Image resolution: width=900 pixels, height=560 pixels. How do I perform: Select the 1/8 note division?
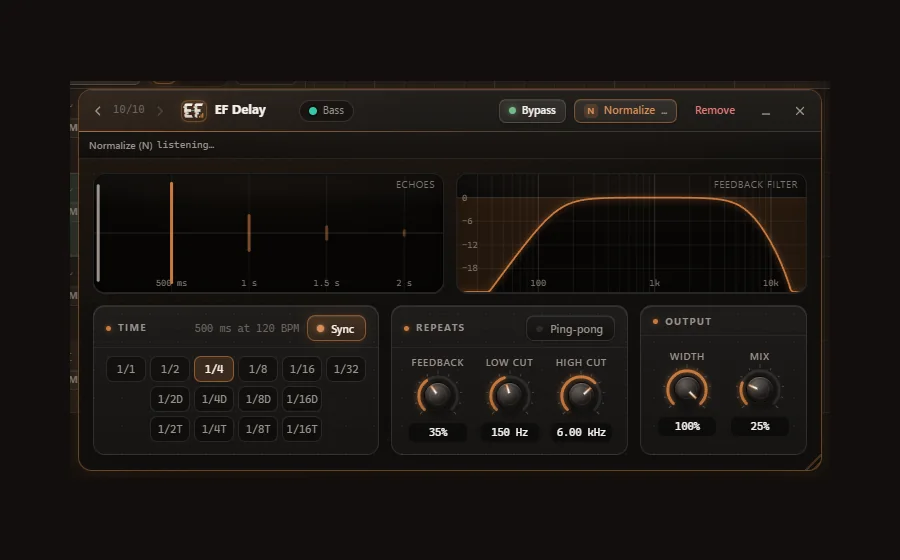pos(258,369)
